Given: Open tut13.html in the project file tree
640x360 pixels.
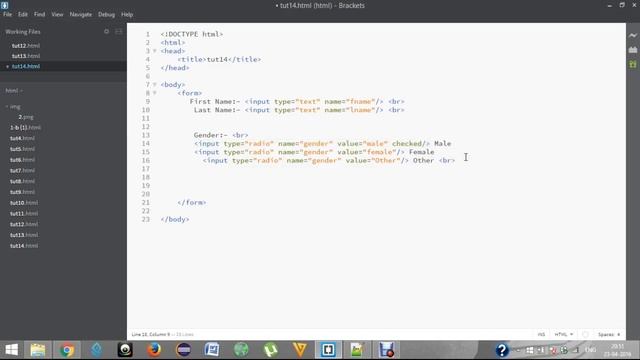Looking at the screenshot, I should pyautogui.click(x=24, y=235).
